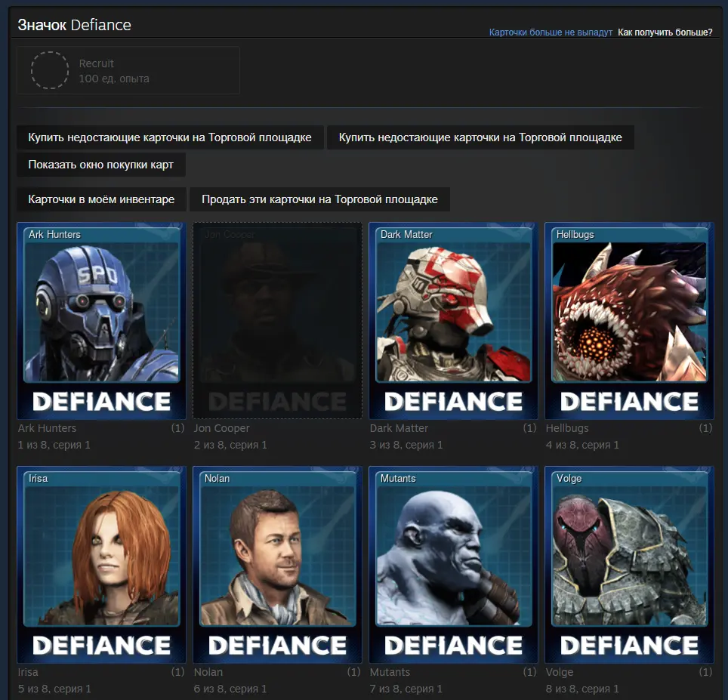Click the second 'Купить недостающие карточки на Торговой площадке' button
Screen dimensions: 728x700
coord(480,137)
